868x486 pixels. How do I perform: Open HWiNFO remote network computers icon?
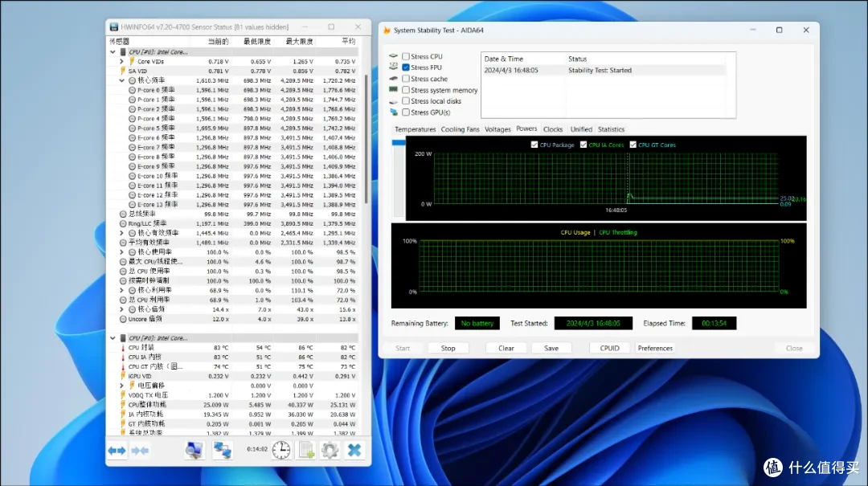point(223,450)
